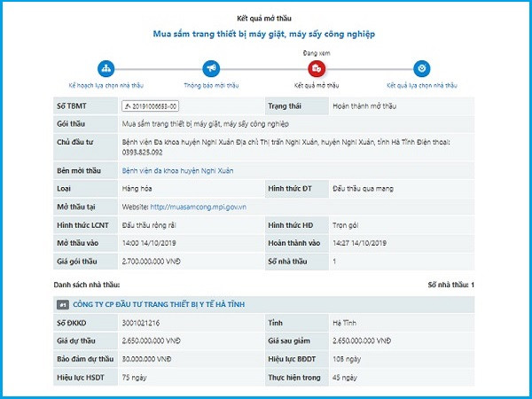Select the value Đấu thầu qua mạng
This screenshot has width=532, height=399.
click(x=363, y=189)
